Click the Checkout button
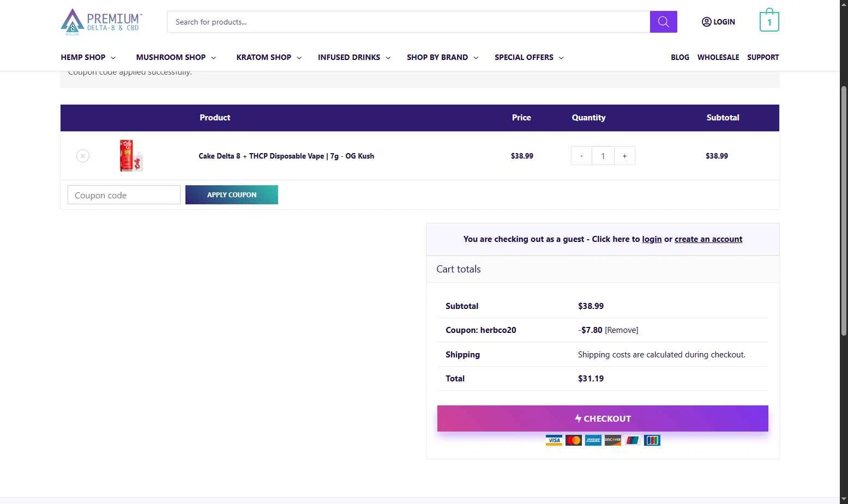848x504 pixels. [603, 418]
